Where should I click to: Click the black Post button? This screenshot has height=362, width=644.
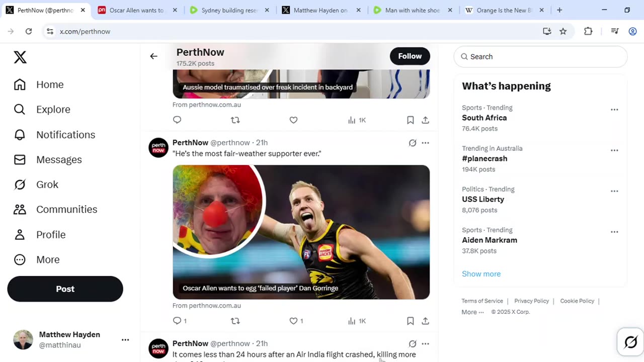click(65, 289)
